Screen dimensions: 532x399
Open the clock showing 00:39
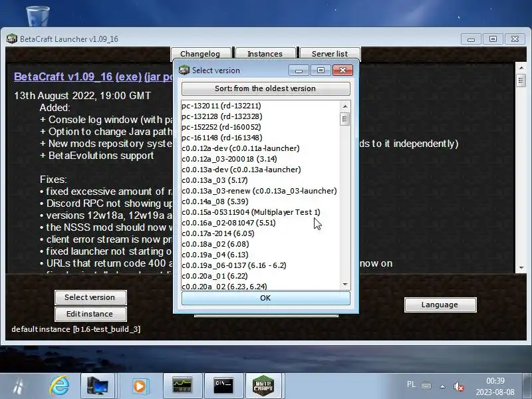coord(495,386)
